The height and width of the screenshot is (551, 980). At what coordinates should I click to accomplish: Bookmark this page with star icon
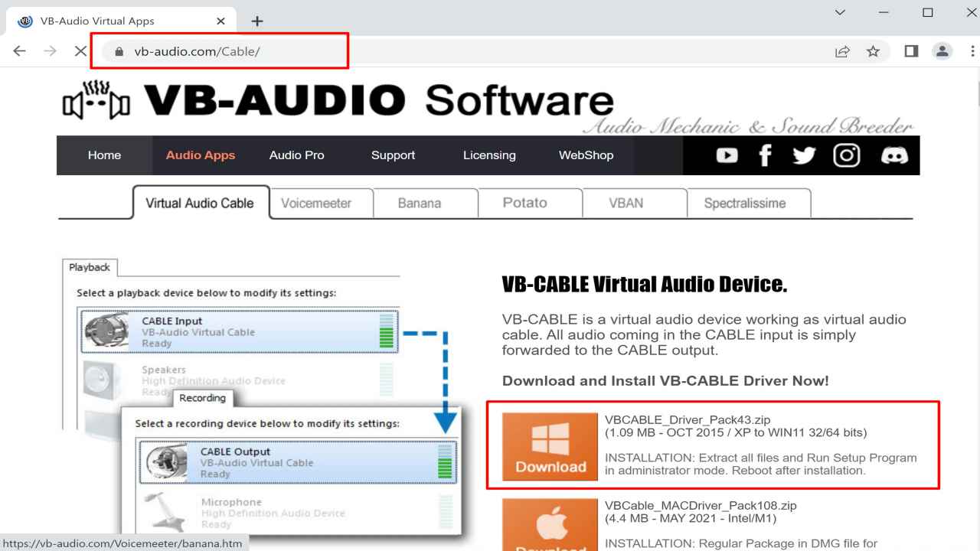pyautogui.click(x=872, y=51)
